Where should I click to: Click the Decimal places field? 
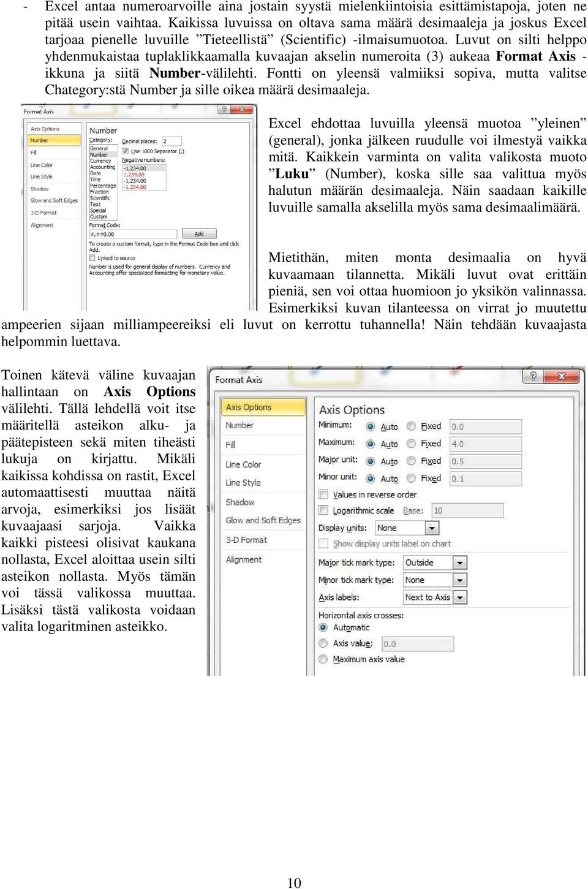(171, 142)
